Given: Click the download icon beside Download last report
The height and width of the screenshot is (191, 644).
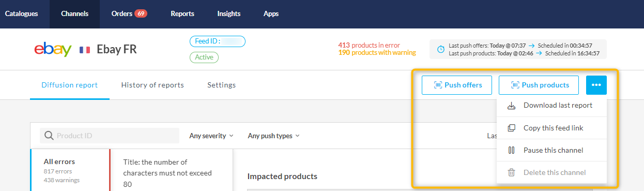Looking at the screenshot, I should (511, 106).
